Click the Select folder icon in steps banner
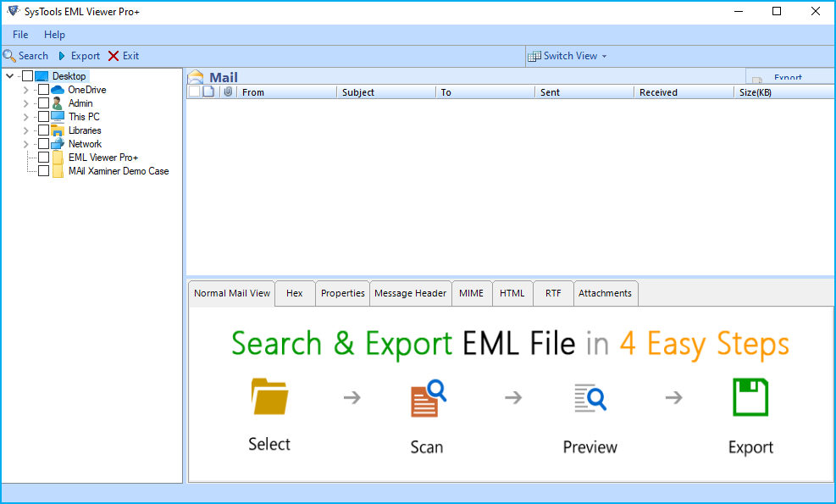The width and height of the screenshot is (836, 504). (270, 396)
